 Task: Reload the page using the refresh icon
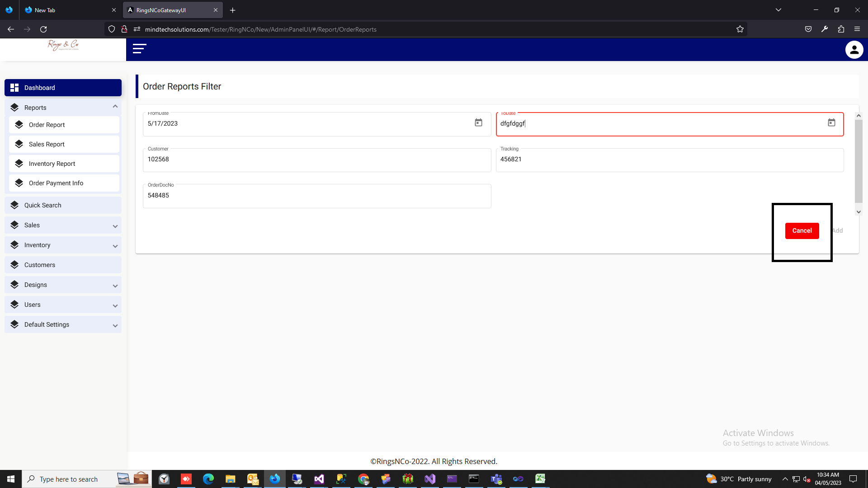[43, 29]
